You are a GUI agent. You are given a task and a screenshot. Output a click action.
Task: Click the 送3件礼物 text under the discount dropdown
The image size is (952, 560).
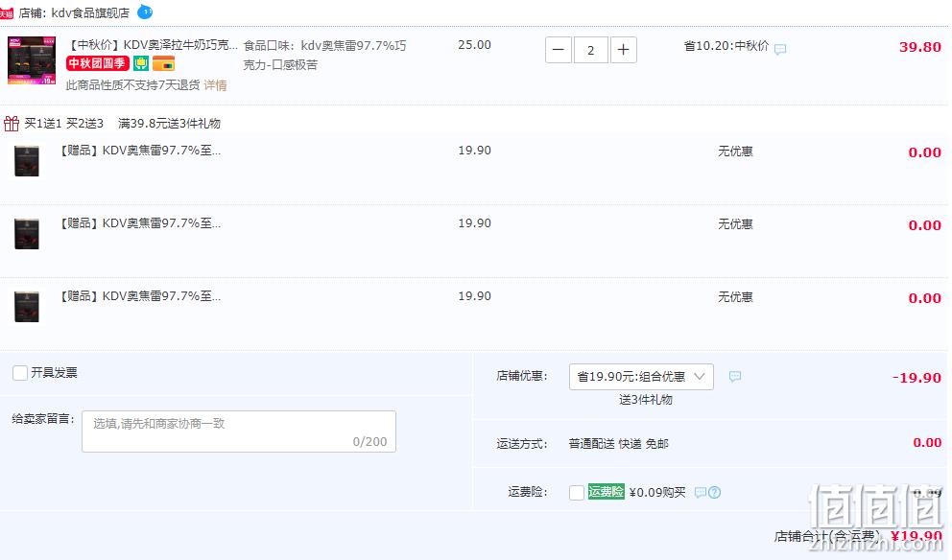(646, 400)
